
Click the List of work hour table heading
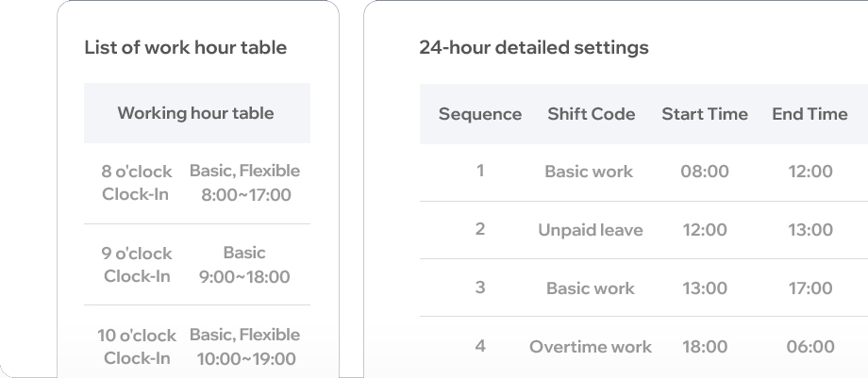coord(186,47)
